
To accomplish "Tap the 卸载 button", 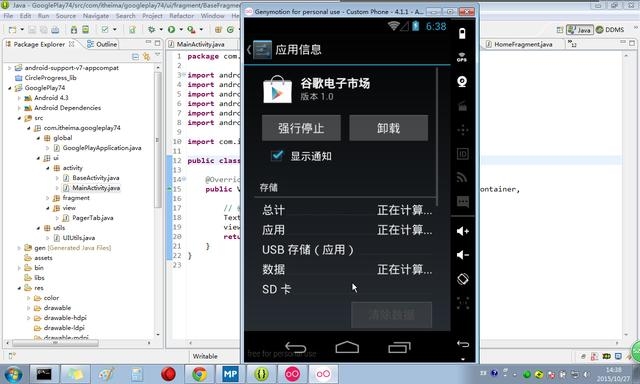I will pyautogui.click(x=389, y=128).
